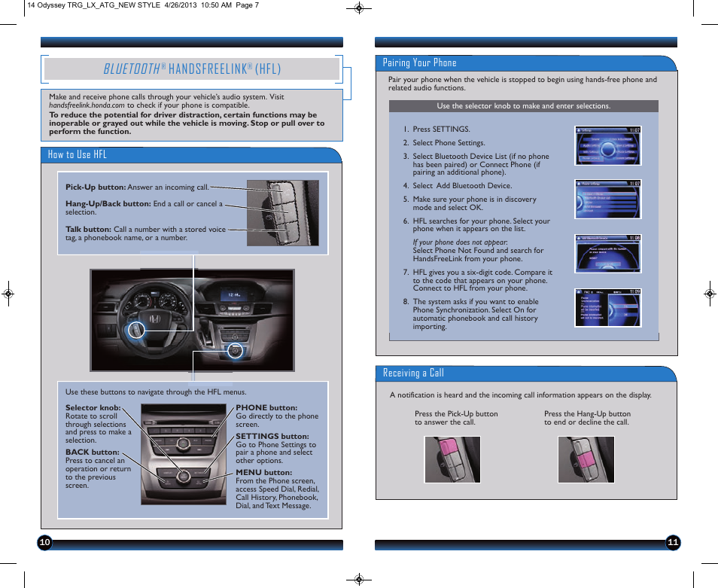This screenshot has height=588, width=718.
Task: Click the Phone Synchronization screenshot at 11:09
Action: pyautogui.click(x=607, y=308)
